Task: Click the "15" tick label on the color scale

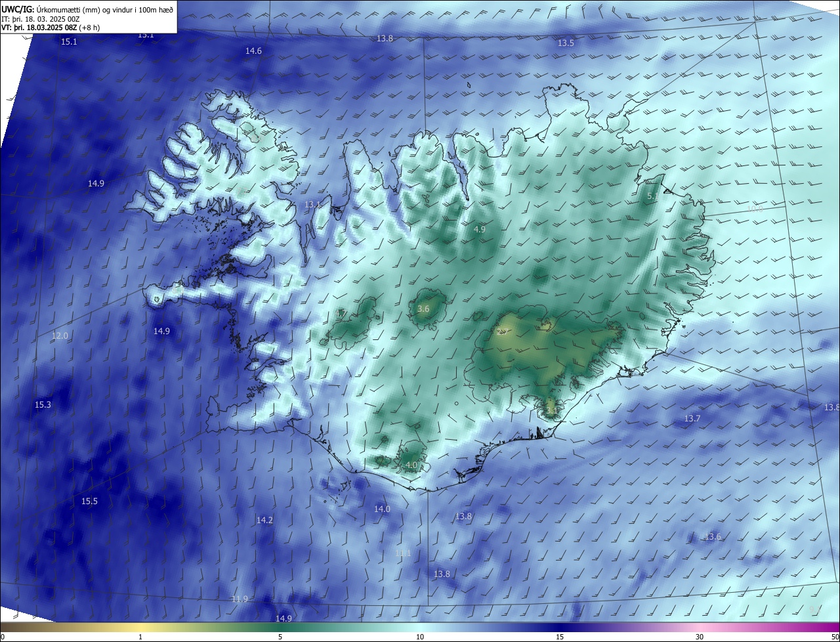Action: pos(560,637)
